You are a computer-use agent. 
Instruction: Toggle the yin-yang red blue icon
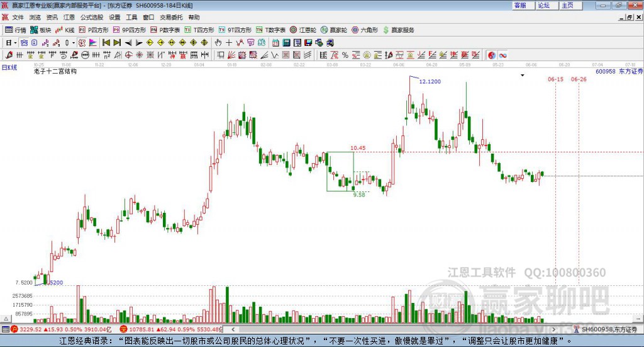[x=492, y=55]
